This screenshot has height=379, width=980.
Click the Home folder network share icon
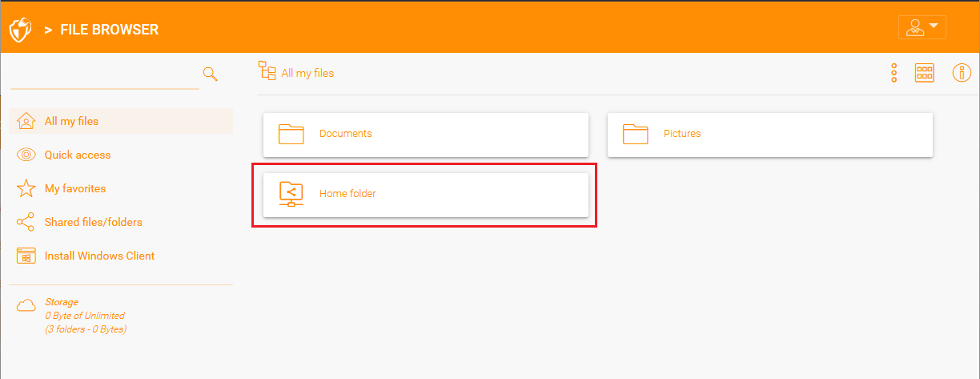(291, 194)
